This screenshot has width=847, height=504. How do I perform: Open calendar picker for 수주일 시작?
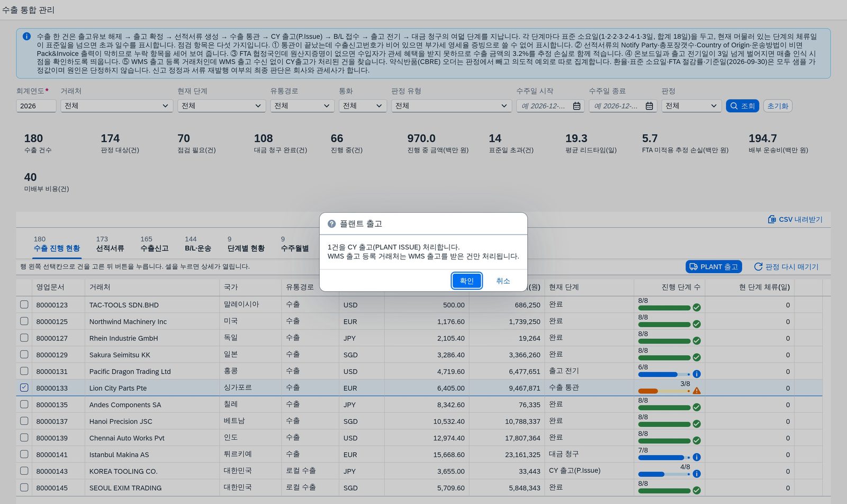[x=576, y=106]
